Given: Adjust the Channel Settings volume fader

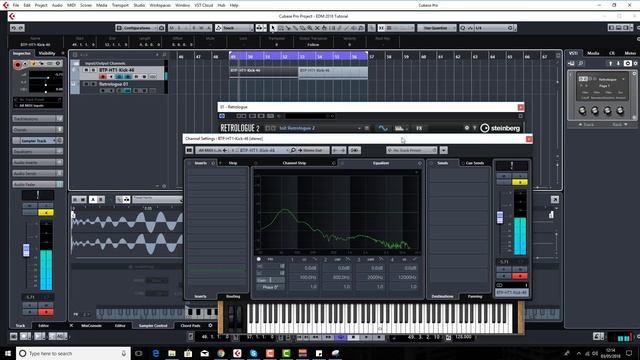Looking at the screenshot, I should pos(500,217).
